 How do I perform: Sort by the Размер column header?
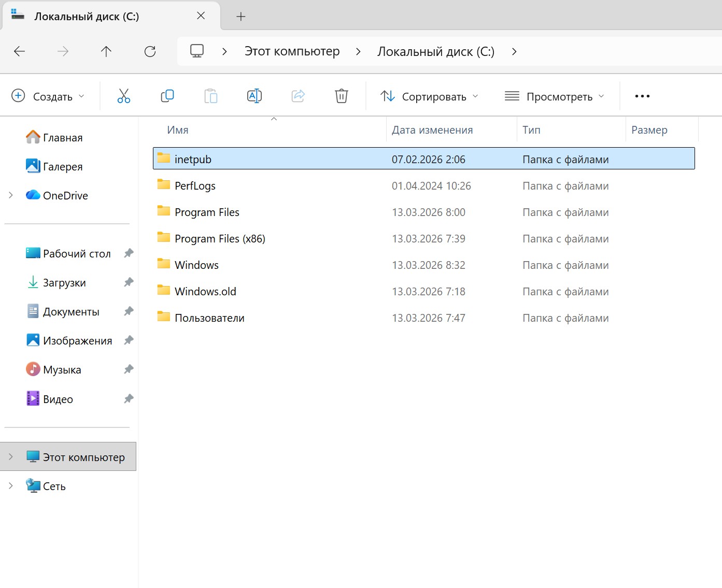pyautogui.click(x=662, y=130)
